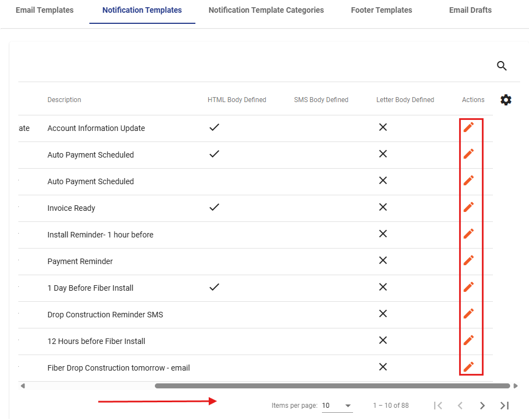529x420 pixels.
Task: Click the horizontal scrollbar thumb
Action: coord(332,386)
